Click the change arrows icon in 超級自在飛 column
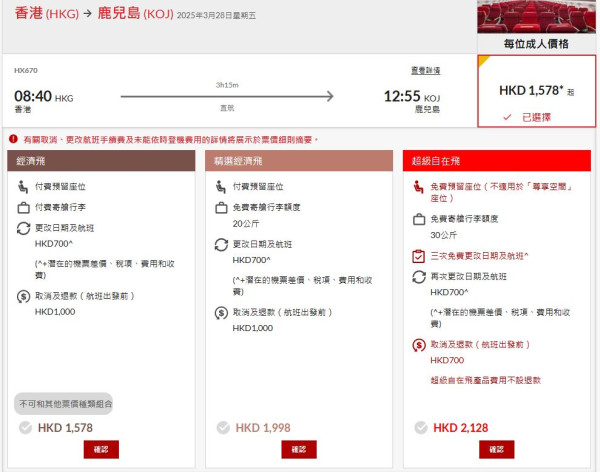Screen dimensions: 600x472 click(419, 277)
